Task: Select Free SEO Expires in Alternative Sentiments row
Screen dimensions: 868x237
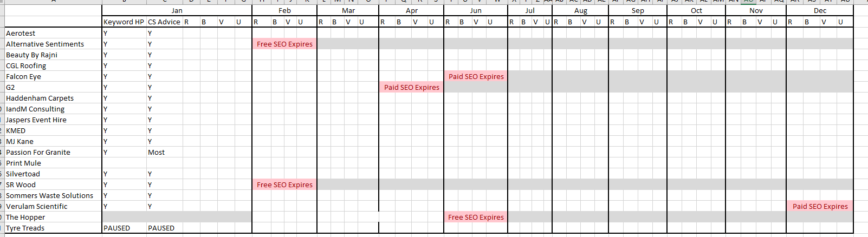Action: pyautogui.click(x=284, y=44)
